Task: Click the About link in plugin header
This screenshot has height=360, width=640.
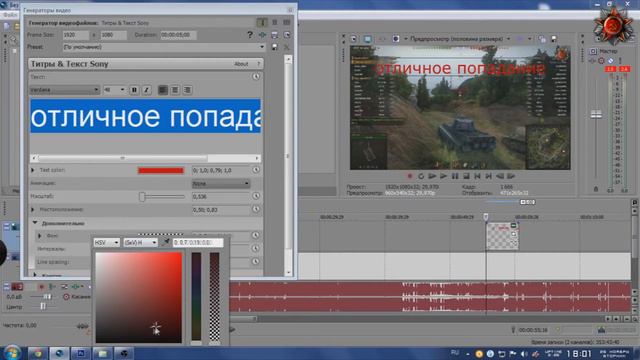Action: click(241, 64)
